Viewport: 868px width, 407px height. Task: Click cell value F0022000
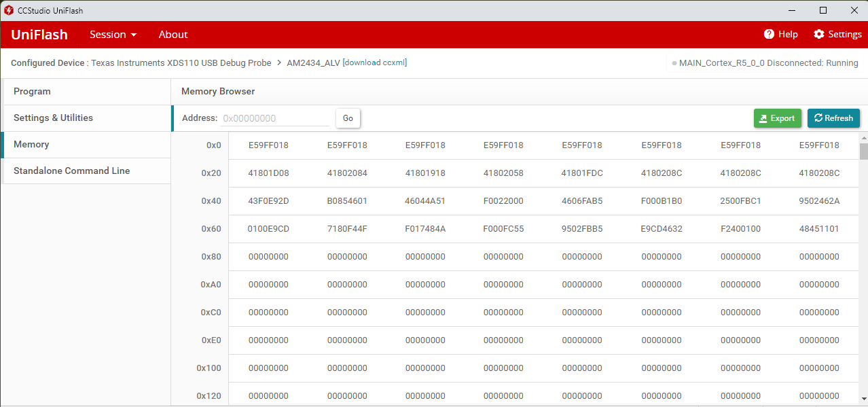[x=503, y=201]
